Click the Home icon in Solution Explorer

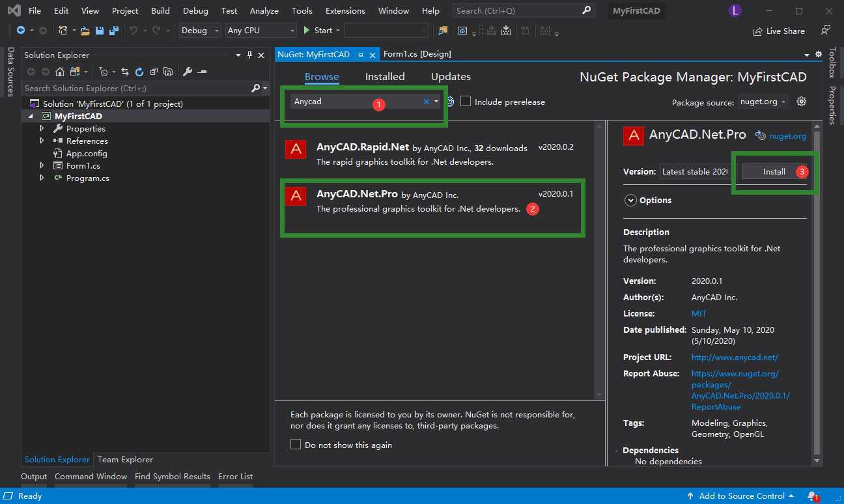60,72
